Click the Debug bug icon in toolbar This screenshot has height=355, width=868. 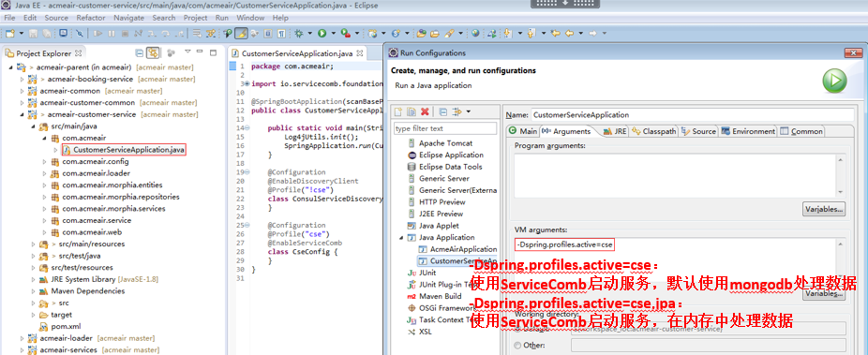click(299, 34)
